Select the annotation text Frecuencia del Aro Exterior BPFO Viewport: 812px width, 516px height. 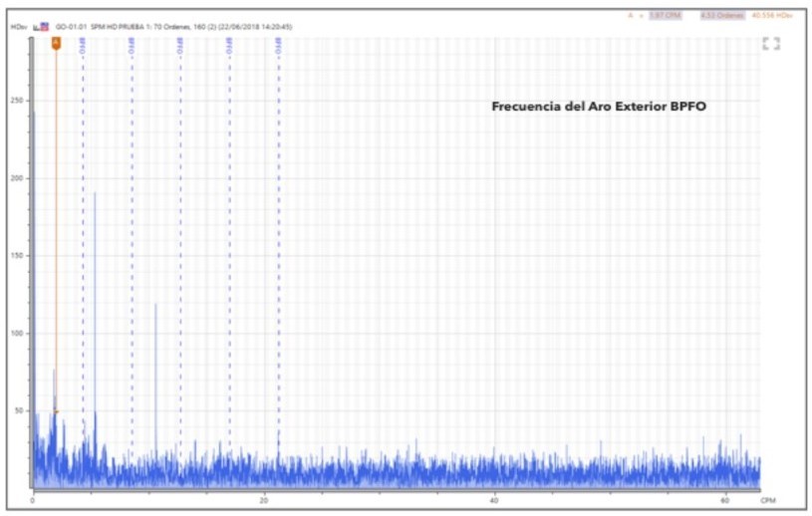599,106
